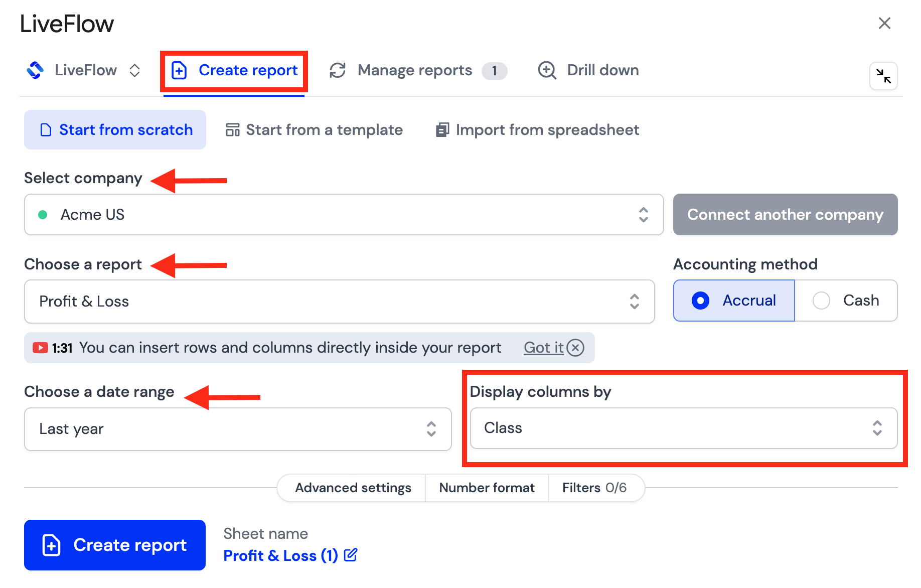Screen dimensions: 921x588
Task: Choose Start from a template
Action: click(x=315, y=130)
